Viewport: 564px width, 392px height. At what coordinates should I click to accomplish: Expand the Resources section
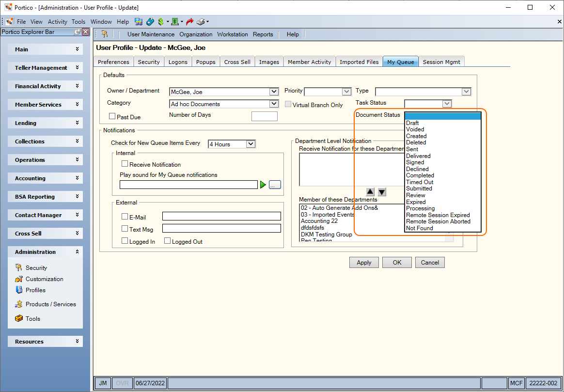tap(46, 342)
